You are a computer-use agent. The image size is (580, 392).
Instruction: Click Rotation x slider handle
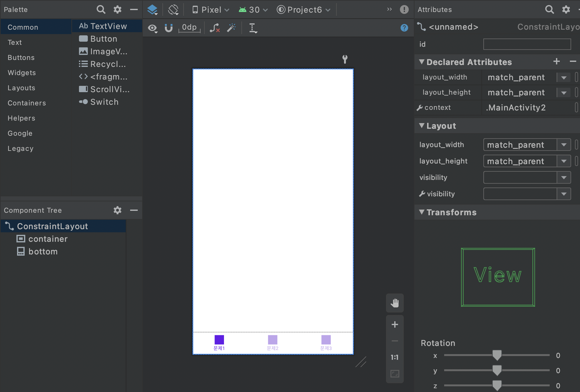[497, 355]
